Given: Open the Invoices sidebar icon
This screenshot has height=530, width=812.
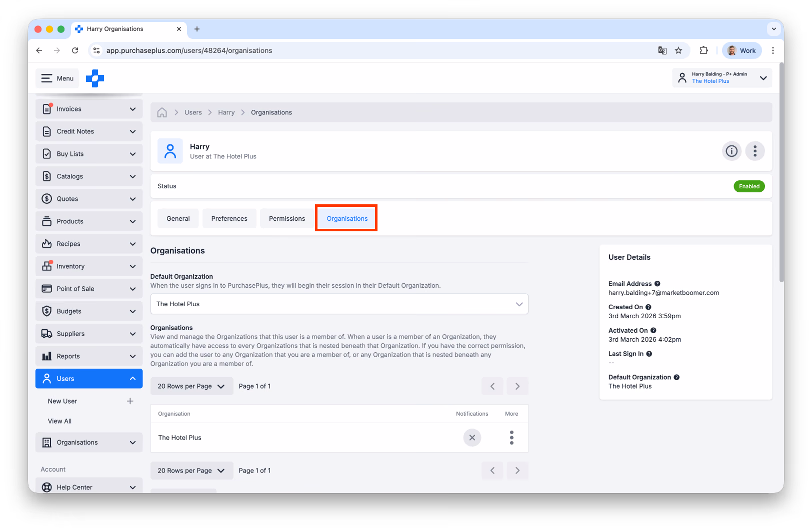Looking at the screenshot, I should [x=47, y=109].
